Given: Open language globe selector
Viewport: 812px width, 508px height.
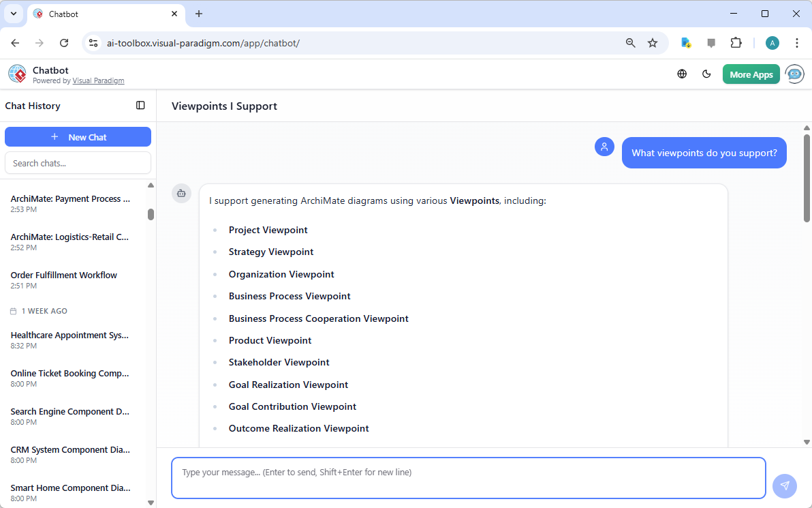Looking at the screenshot, I should tap(682, 74).
